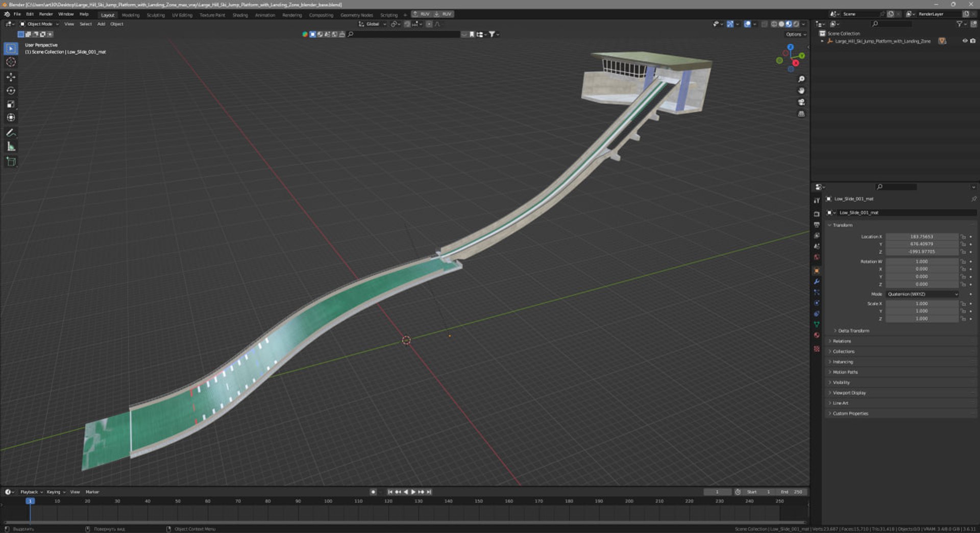980x533 pixels.
Task: Open the Tool properties tab
Action: pos(817,201)
